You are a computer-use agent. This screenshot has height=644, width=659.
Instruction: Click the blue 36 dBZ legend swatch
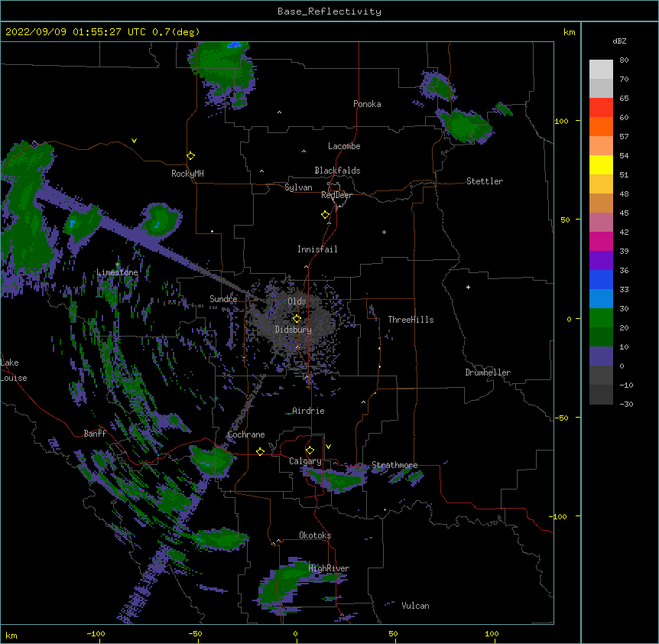pos(601,279)
